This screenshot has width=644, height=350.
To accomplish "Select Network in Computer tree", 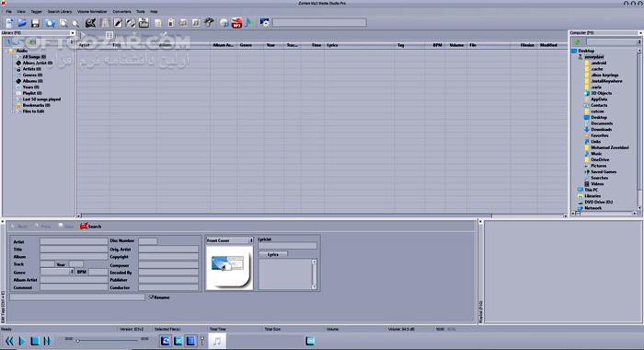I will [x=593, y=208].
